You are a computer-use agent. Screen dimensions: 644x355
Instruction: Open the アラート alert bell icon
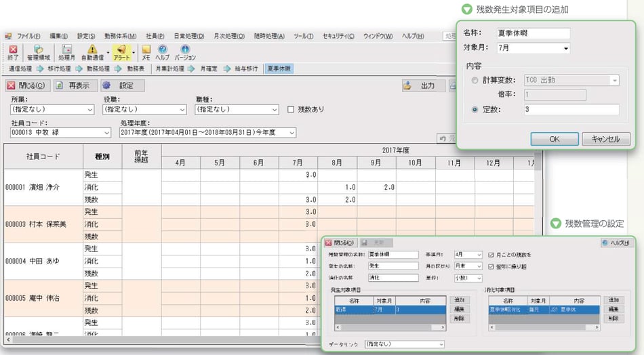(x=121, y=51)
